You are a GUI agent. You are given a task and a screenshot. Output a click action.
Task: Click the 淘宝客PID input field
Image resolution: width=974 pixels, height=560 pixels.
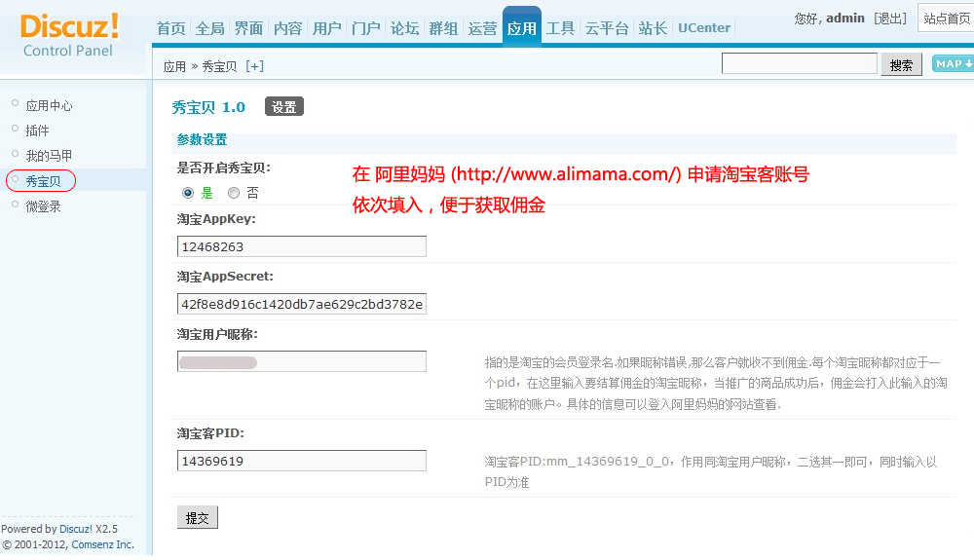coord(301,462)
